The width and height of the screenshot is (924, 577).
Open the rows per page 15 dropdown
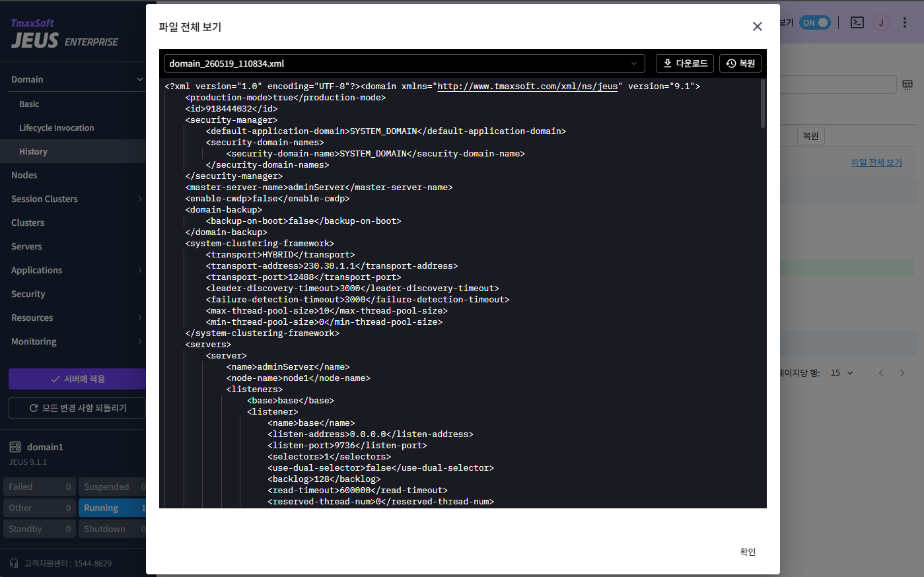(x=842, y=373)
